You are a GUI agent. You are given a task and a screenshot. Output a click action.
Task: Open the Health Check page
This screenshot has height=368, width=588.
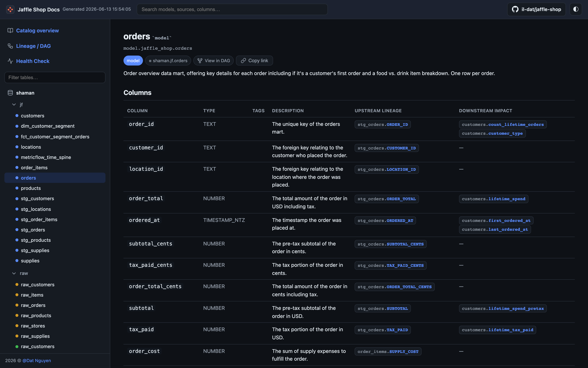[33, 61]
